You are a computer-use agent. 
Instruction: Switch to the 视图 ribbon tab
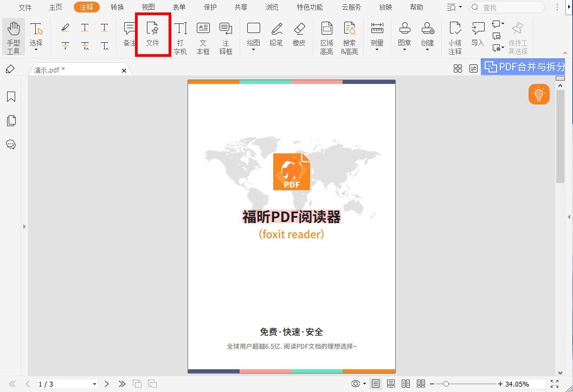(x=148, y=8)
